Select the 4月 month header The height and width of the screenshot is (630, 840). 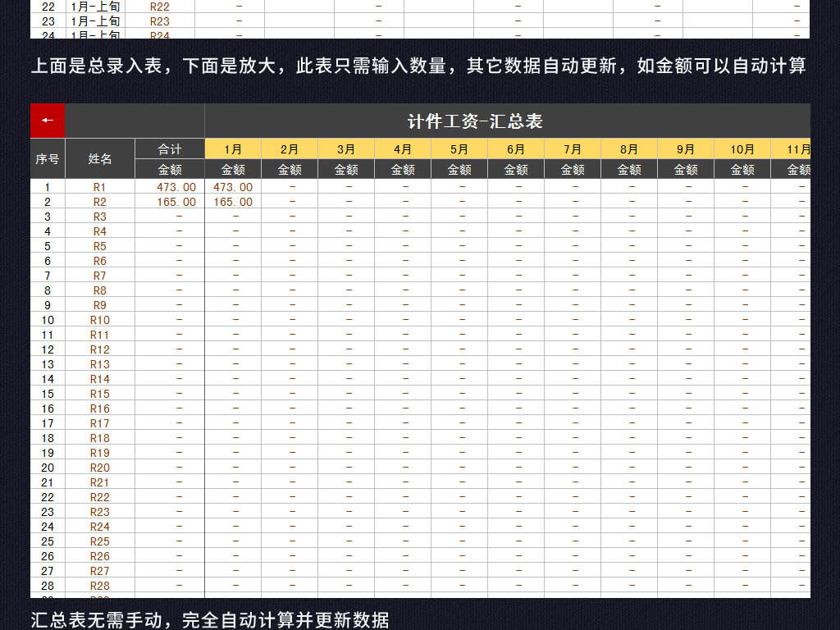(402, 149)
